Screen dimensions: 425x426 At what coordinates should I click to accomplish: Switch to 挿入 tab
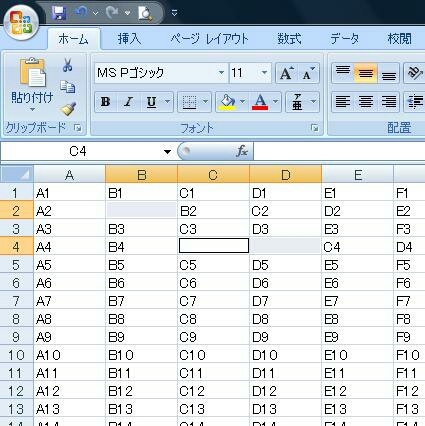click(129, 39)
